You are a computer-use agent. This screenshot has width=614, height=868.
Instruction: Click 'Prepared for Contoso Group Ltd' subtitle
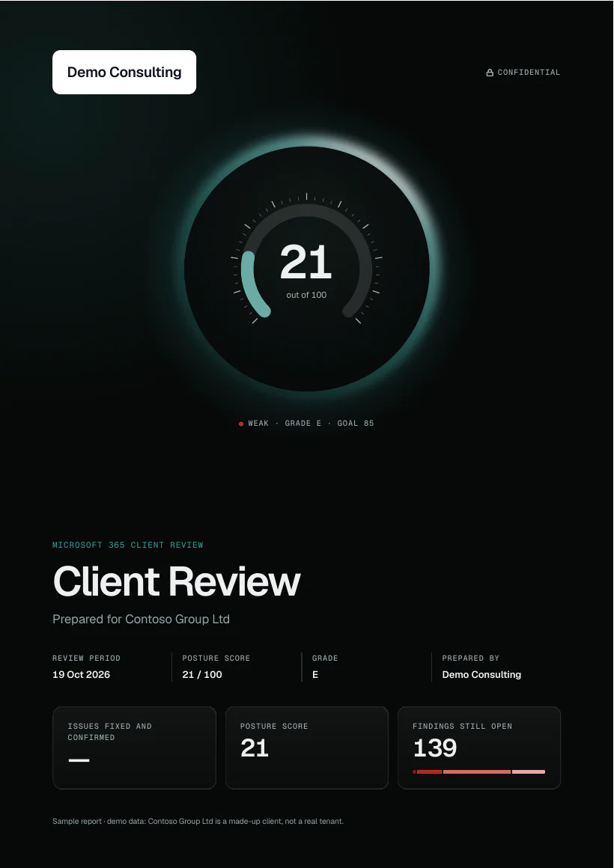point(142,619)
